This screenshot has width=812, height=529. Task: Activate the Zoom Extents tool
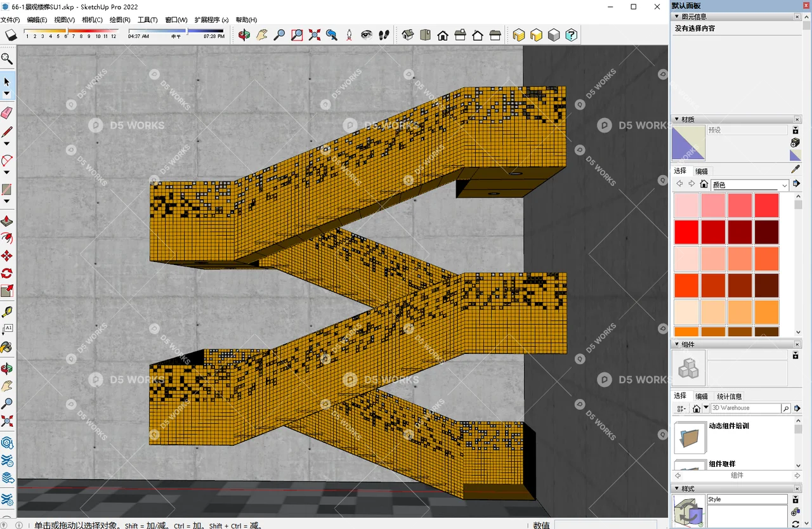(x=314, y=35)
